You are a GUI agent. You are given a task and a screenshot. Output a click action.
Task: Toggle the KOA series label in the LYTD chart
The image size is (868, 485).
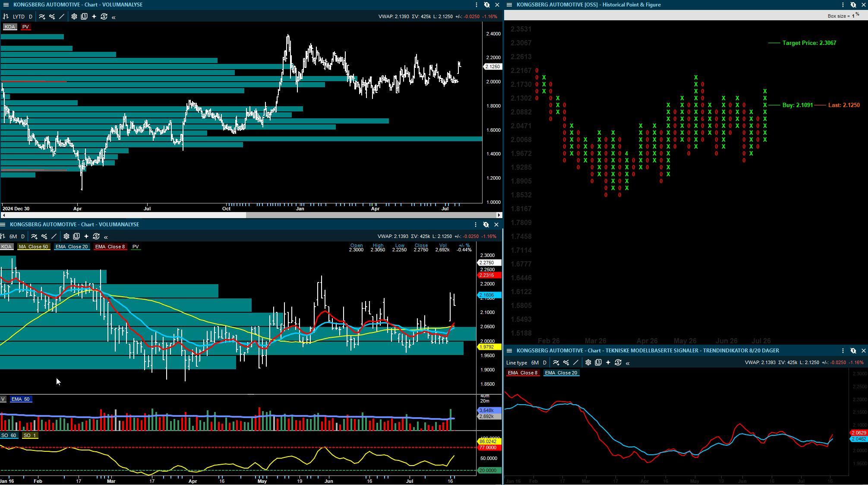click(9, 27)
